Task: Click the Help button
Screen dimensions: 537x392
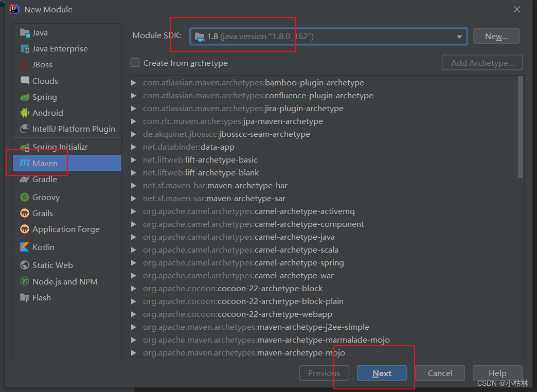Action: [497, 373]
